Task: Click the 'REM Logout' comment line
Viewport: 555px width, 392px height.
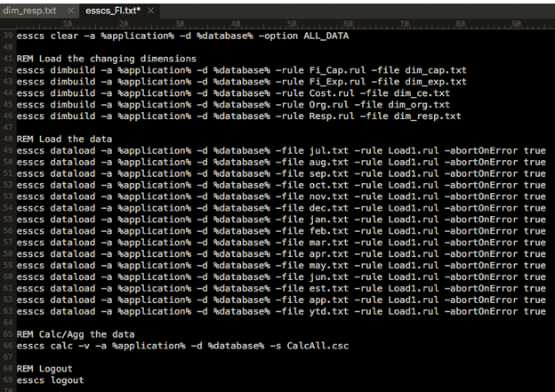Action: point(44,368)
